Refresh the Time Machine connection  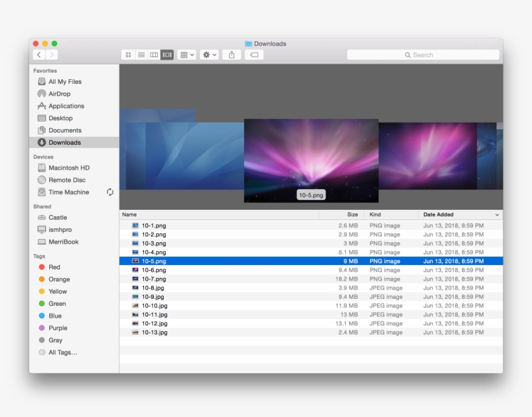pyautogui.click(x=110, y=192)
